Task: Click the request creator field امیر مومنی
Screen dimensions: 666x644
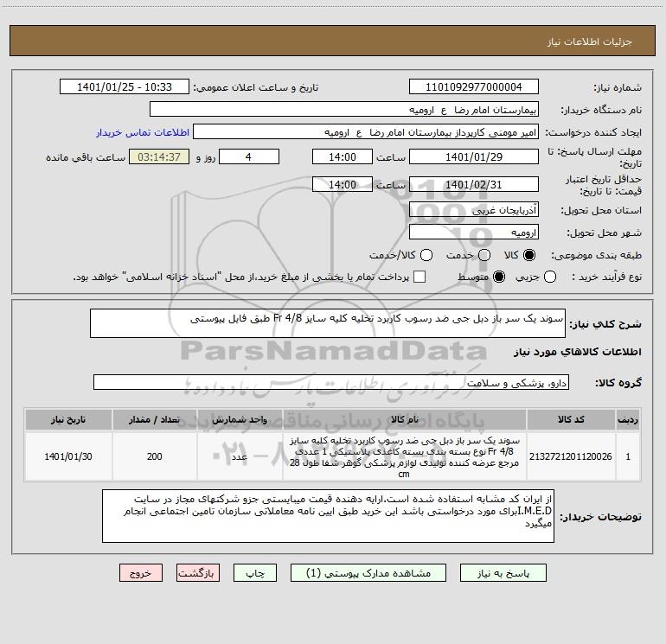Action: pyautogui.click(x=366, y=132)
